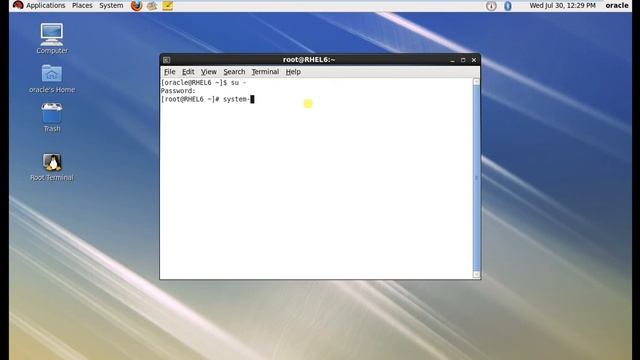Click the Red Hat Applications logo icon

pyautogui.click(x=18, y=5)
